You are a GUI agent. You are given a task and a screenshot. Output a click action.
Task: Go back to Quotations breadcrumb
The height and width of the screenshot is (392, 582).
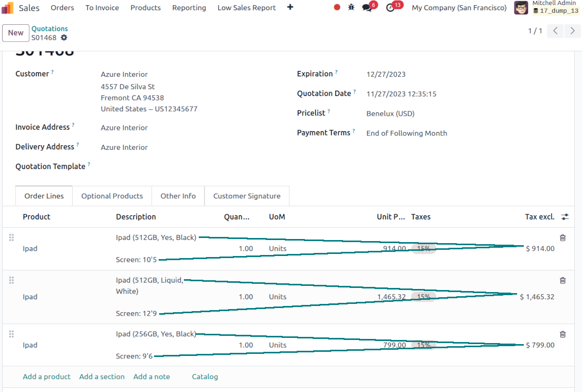[x=50, y=28]
